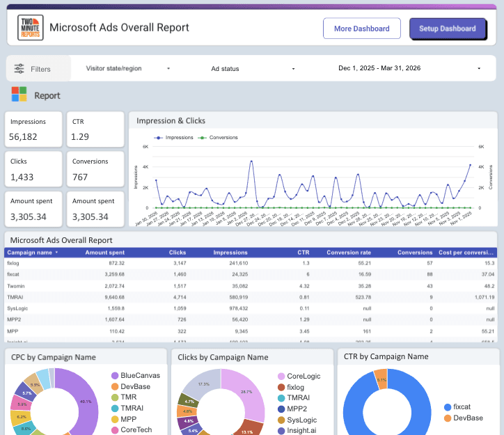Click clicks value 3,147 in fixlog row
504x435 pixels.
(180, 263)
